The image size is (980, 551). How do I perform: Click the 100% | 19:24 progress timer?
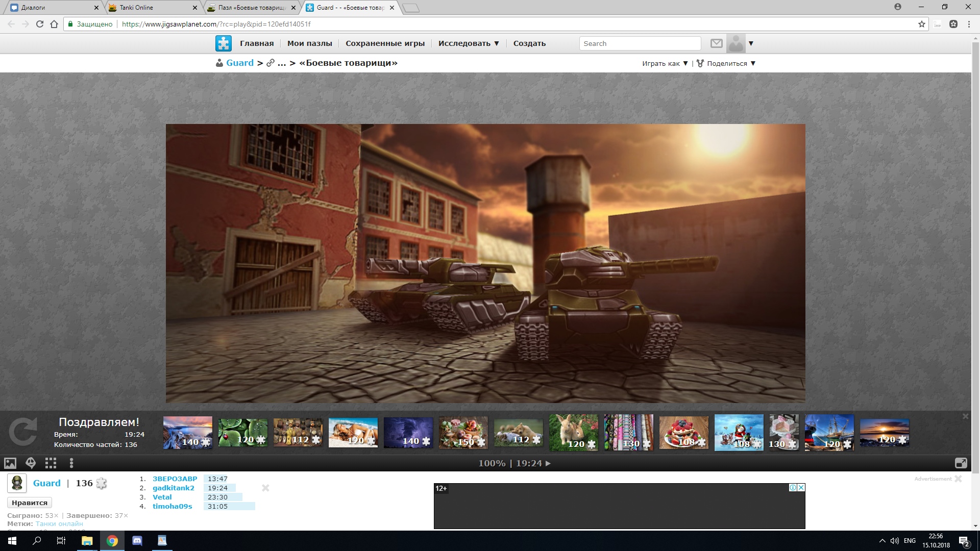tap(514, 463)
